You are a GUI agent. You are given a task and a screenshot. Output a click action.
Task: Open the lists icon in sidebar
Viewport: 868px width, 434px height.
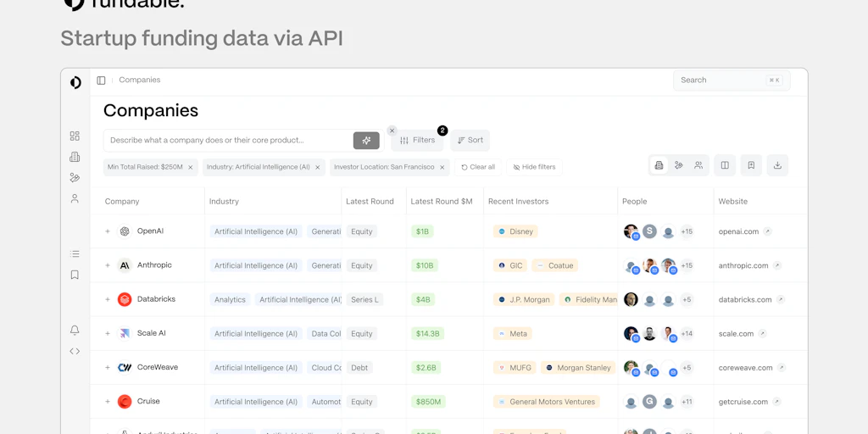tap(75, 254)
